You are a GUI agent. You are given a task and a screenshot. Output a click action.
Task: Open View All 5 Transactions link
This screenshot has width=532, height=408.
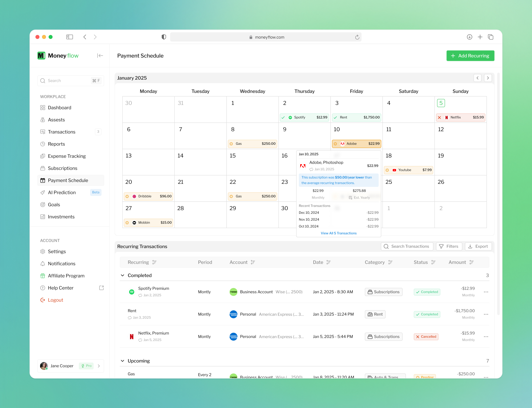click(339, 233)
